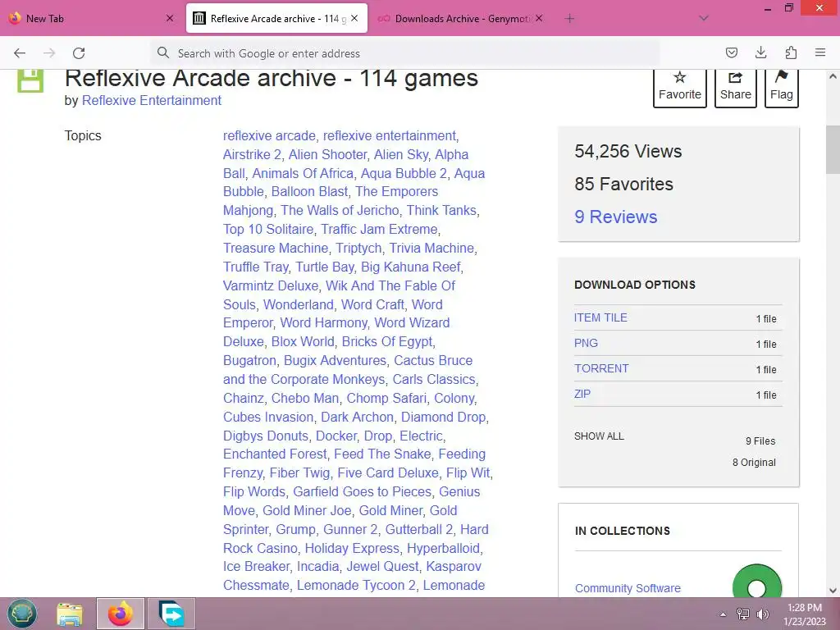The height and width of the screenshot is (630, 840).
Task: Click the green floppy disk software icon
Action: coord(30,81)
